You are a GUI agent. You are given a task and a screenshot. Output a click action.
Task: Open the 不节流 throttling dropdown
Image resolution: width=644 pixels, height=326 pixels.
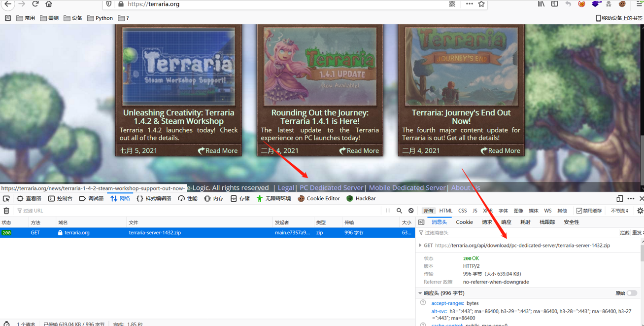tap(620, 211)
